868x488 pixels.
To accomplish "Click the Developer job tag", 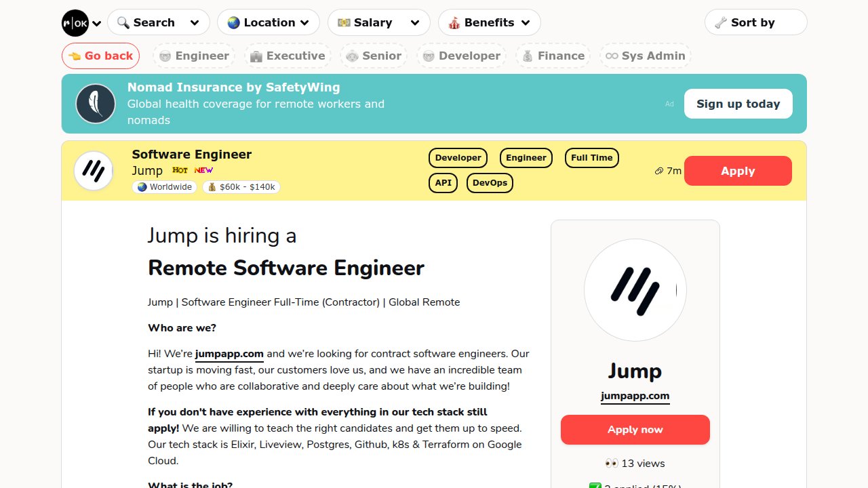I will (458, 158).
